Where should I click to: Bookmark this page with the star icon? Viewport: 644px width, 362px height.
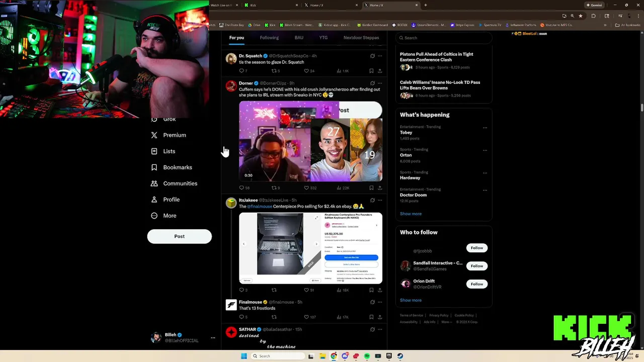pos(581,16)
